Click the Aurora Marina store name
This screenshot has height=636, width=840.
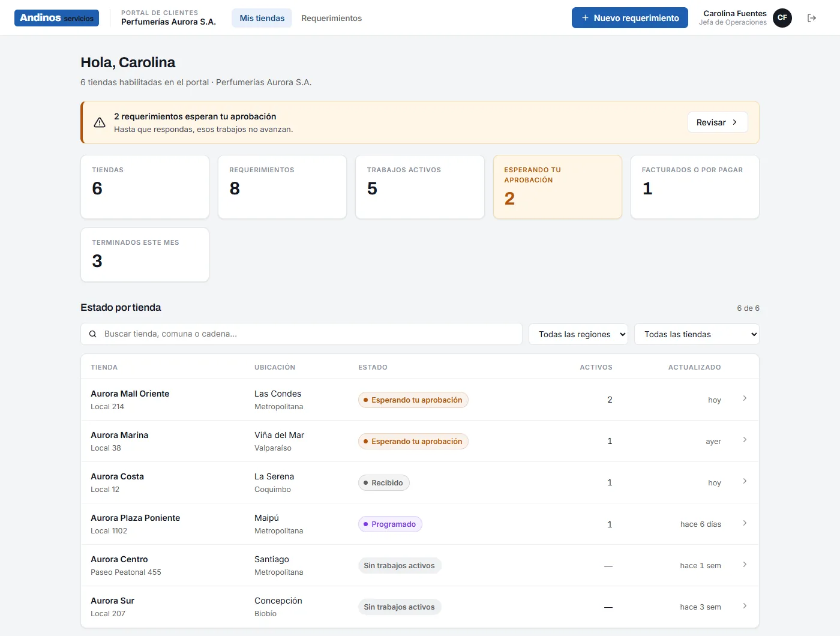point(119,435)
